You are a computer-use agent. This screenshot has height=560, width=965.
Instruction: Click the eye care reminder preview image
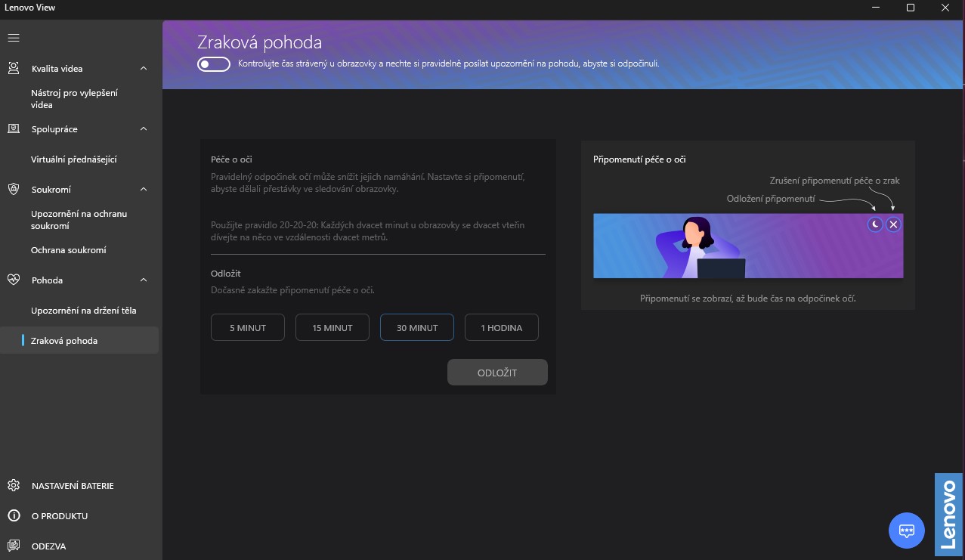747,246
